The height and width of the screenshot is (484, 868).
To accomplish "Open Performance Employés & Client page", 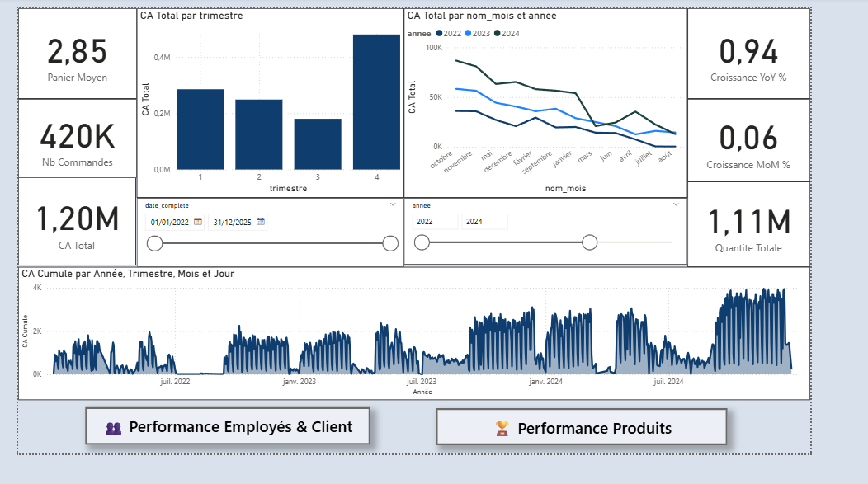I will coord(228,426).
